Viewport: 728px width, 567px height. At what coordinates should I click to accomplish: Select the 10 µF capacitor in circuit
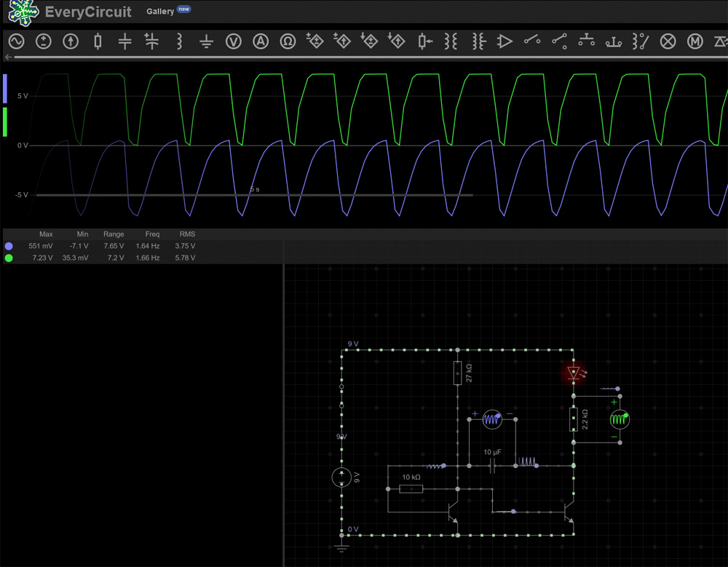pos(493,465)
